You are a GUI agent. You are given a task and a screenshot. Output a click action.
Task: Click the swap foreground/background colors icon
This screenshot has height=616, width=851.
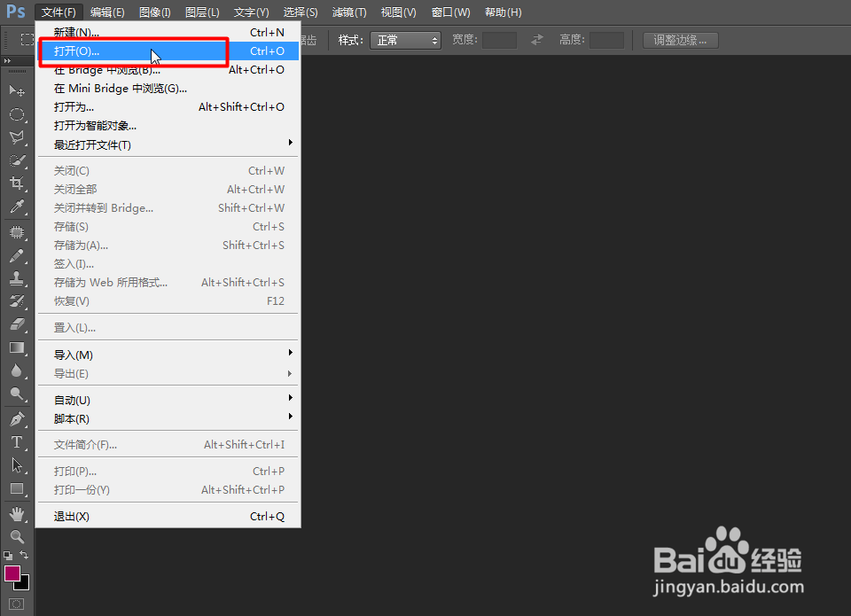point(25,555)
